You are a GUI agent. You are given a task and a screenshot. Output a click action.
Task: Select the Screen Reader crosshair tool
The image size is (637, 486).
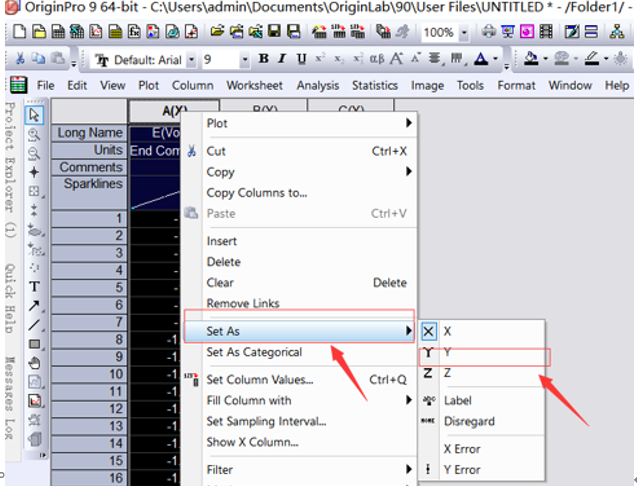click(x=34, y=172)
